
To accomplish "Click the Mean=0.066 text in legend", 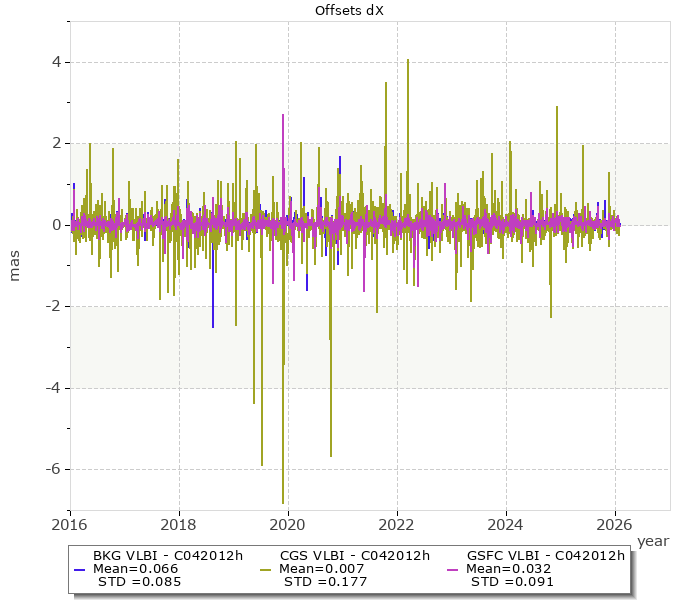I will [135, 569].
